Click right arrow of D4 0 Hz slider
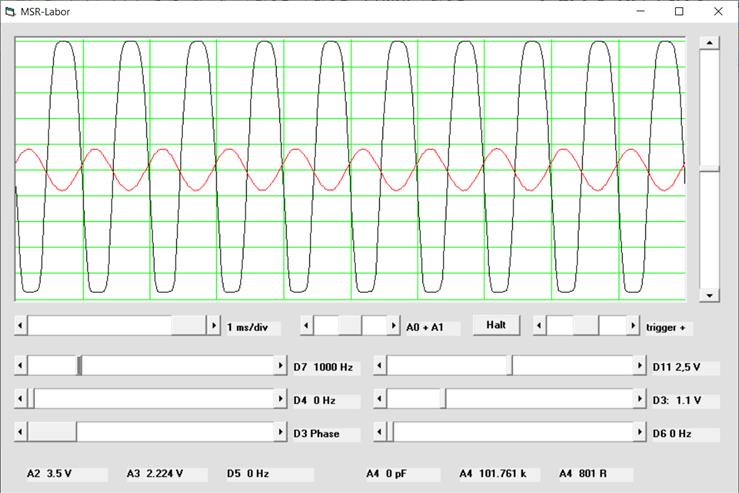Image resolution: width=739 pixels, height=493 pixels. [x=280, y=399]
